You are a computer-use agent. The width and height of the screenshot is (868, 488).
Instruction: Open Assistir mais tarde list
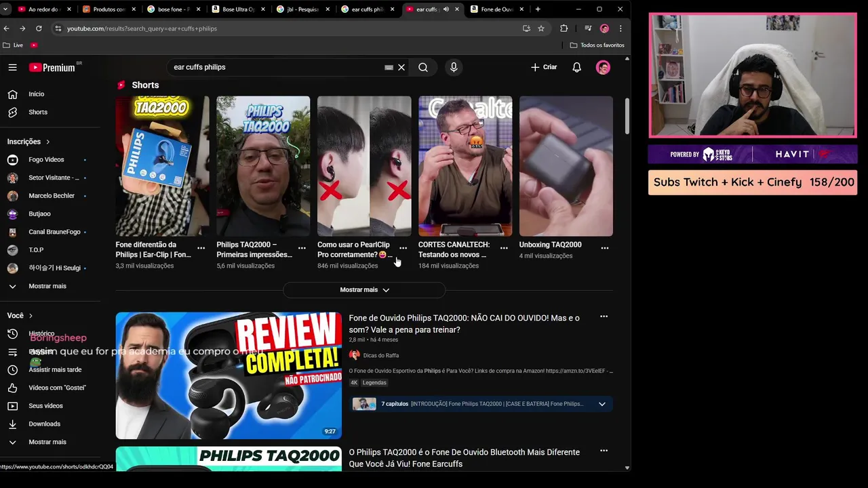(x=54, y=369)
